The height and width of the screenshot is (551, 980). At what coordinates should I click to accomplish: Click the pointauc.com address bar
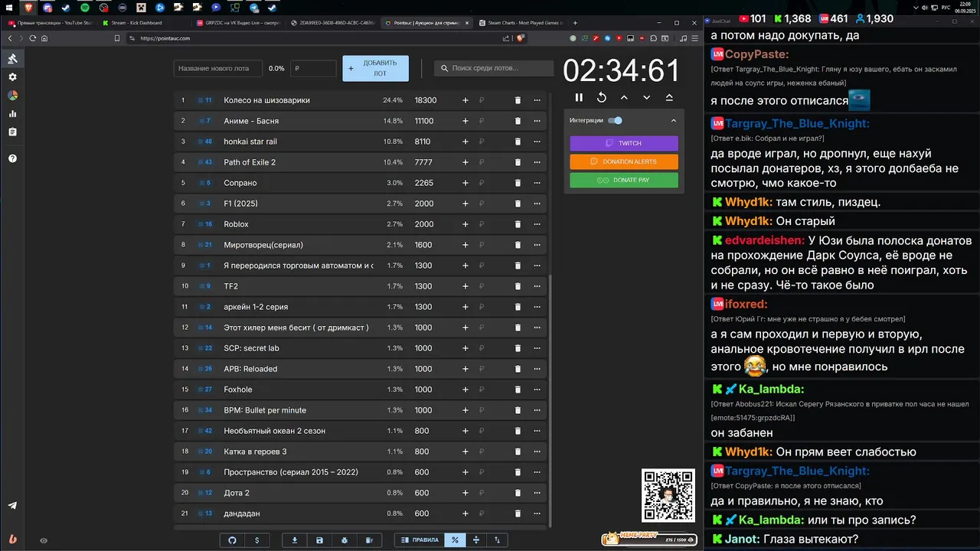pos(322,38)
